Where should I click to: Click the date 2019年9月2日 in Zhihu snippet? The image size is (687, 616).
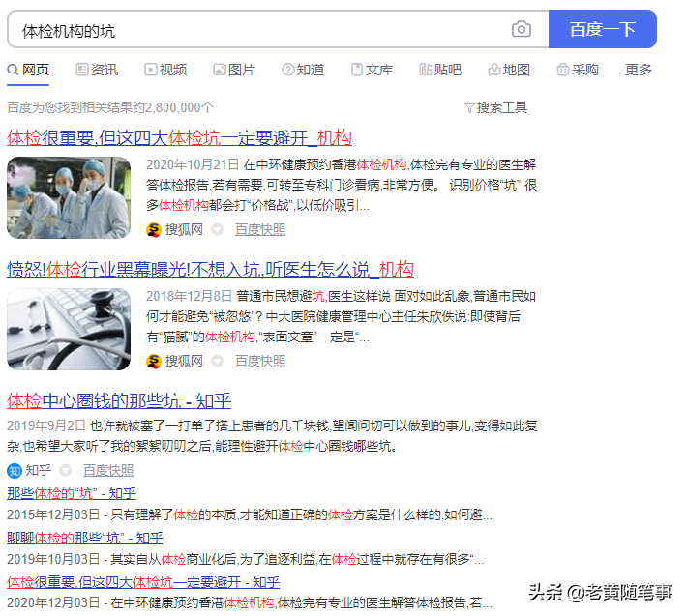46,425
